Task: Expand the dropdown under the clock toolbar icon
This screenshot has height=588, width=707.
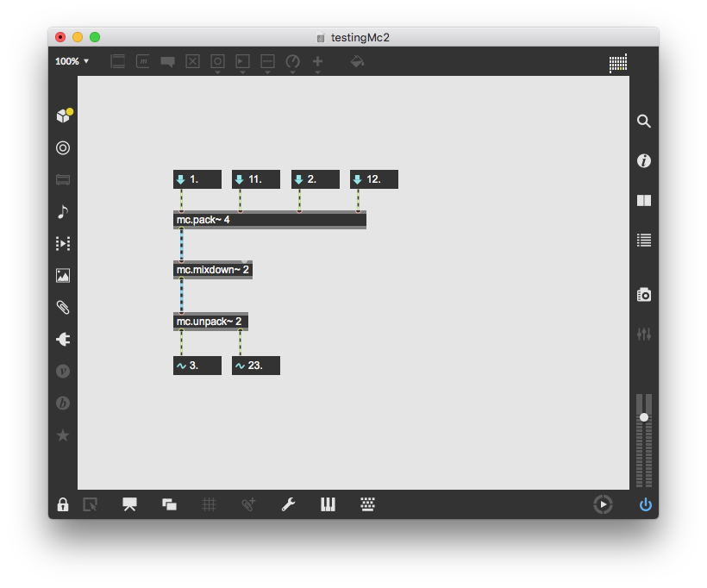Action: pyautogui.click(x=292, y=72)
